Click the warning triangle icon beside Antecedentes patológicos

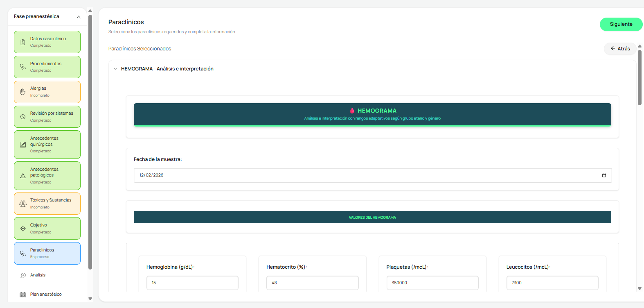(x=23, y=176)
